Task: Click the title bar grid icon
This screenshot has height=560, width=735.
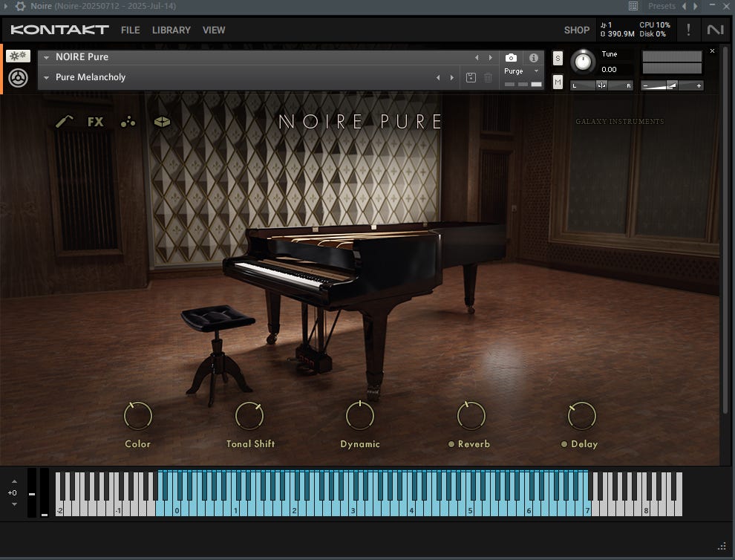Action: click(633, 6)
